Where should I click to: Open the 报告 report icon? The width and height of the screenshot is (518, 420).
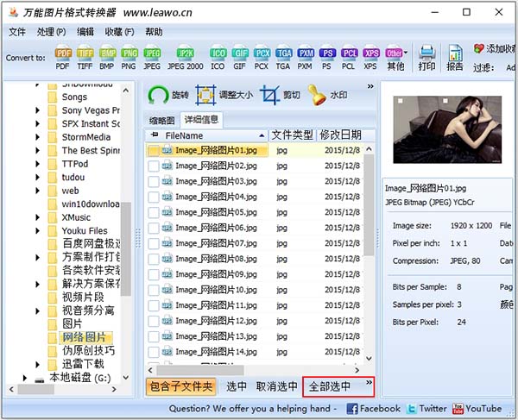coord(455,58)
